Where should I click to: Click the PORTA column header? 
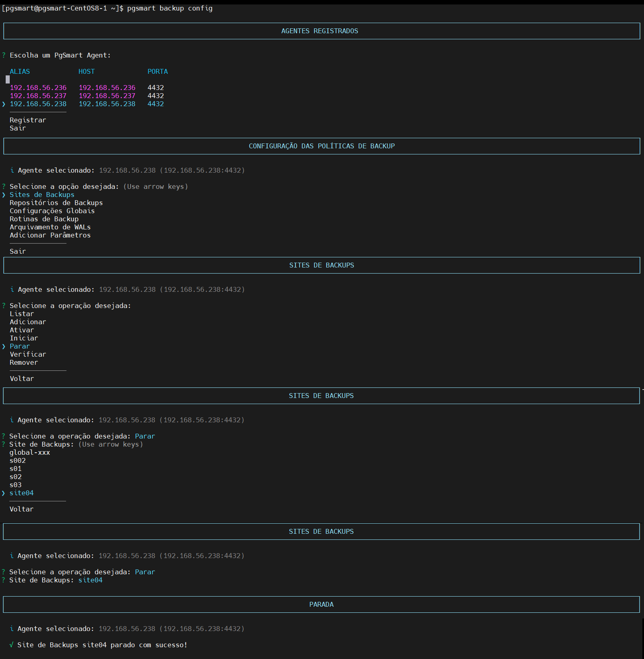pos(158,71)
